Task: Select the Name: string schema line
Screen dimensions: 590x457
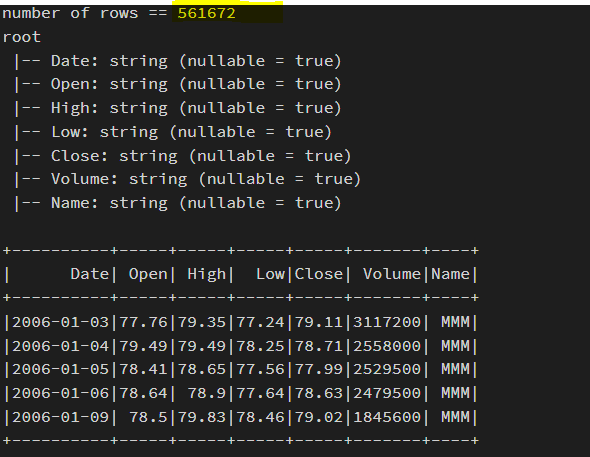Action: 178,203
